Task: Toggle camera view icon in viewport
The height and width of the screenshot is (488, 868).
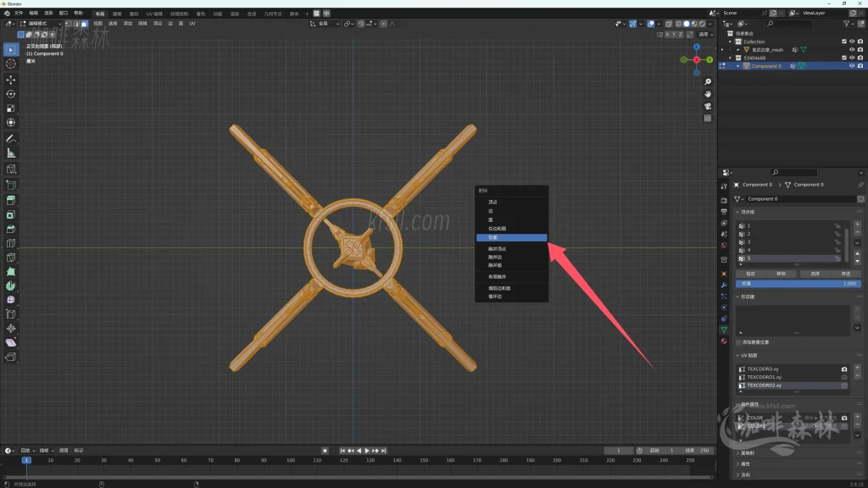Action: click(708, 106)
